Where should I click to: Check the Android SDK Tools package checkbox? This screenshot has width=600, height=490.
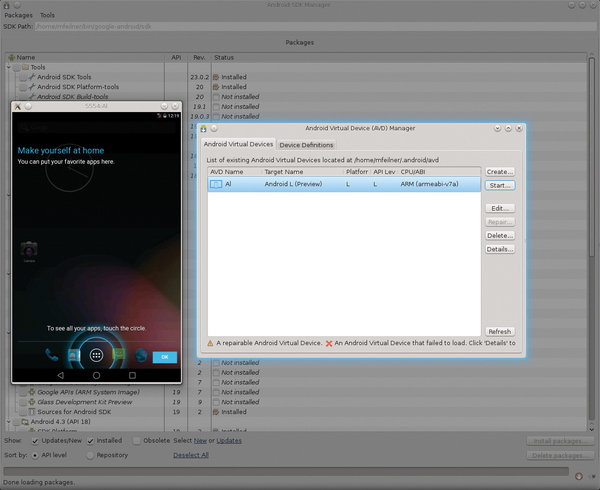point(23,77)
